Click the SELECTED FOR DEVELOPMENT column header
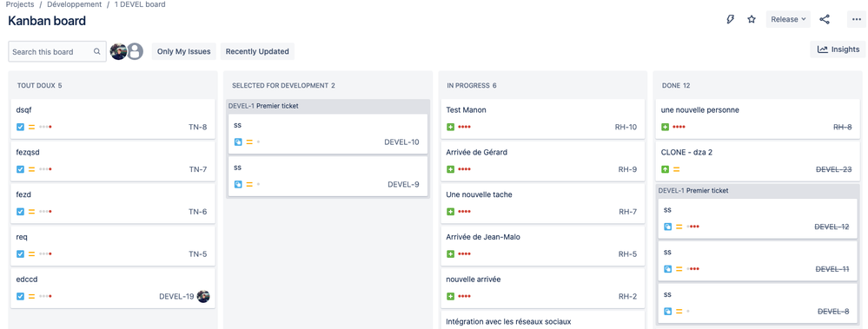This screenshot has width=868, height=329. click(x=283, y=86)
